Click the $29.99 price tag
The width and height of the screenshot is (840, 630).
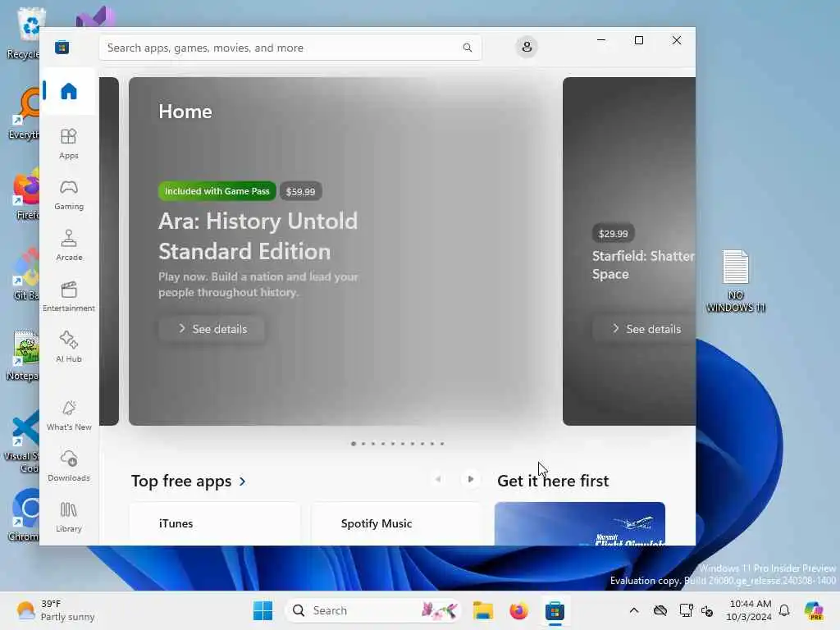coord(614,234)
